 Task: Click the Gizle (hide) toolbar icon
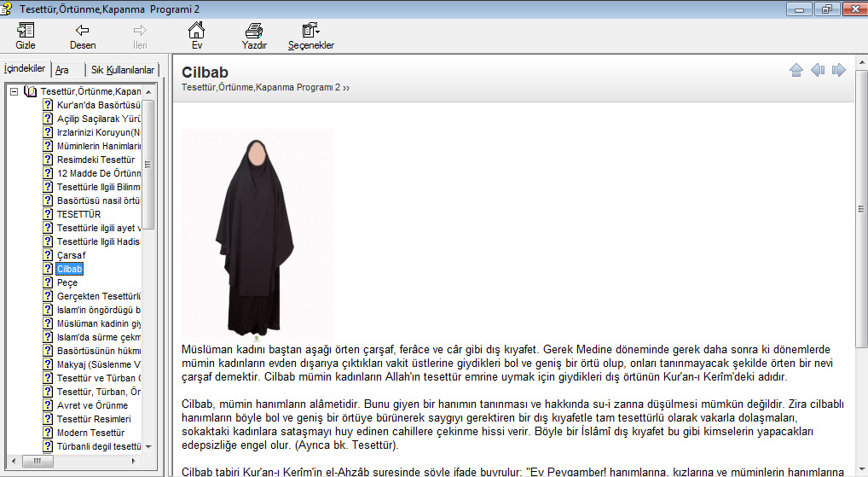[26, 32]
